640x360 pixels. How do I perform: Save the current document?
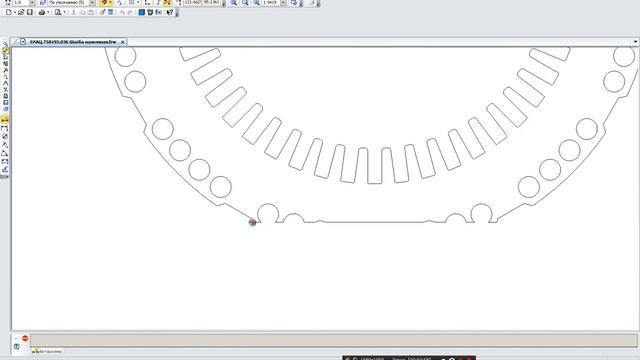point(30,12)
